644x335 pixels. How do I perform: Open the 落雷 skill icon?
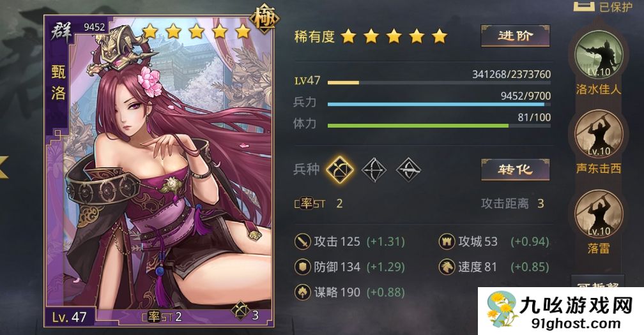point(599,214)
